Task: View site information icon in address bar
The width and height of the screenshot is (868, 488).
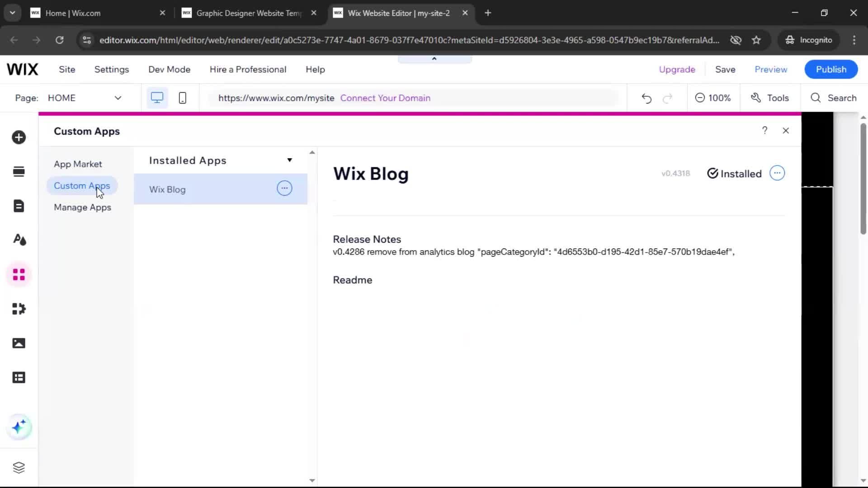Action: tap(87, 40)
